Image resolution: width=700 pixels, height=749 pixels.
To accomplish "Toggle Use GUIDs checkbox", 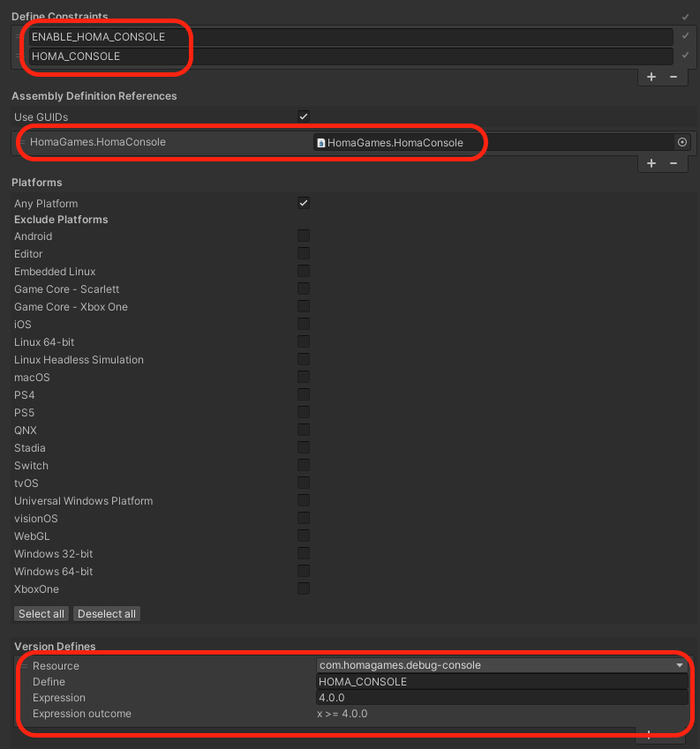I will [304, 116].
